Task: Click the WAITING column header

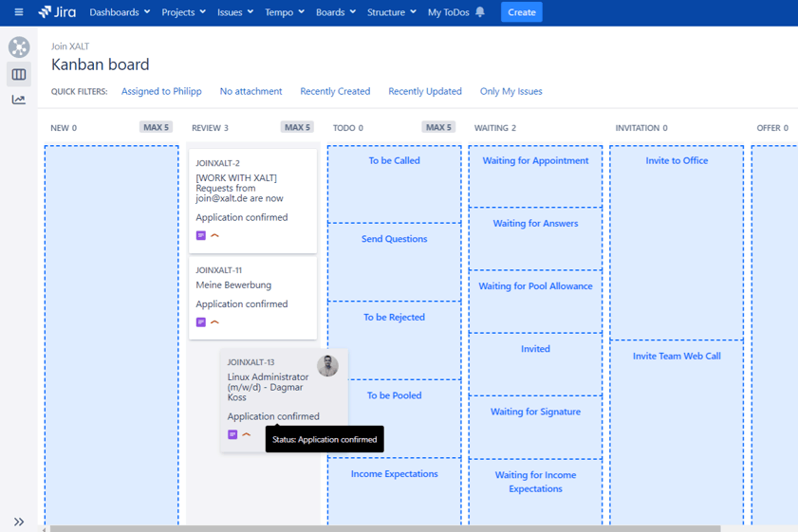Action: pyautogui.click(x=495, y=128)
